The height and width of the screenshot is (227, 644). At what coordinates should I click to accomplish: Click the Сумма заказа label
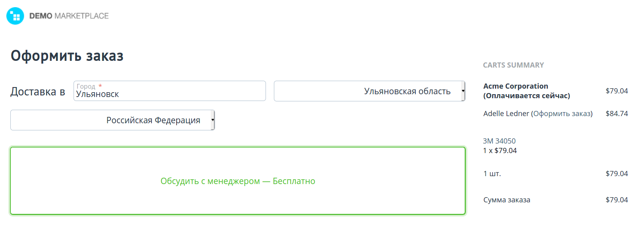(x=506, y=200)
